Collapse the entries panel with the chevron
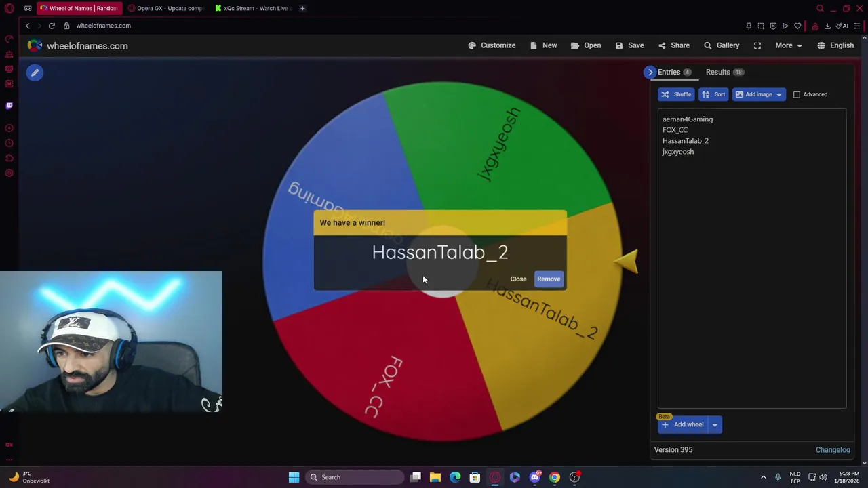This screenshot has width=868, height=488. coord(650,72)
